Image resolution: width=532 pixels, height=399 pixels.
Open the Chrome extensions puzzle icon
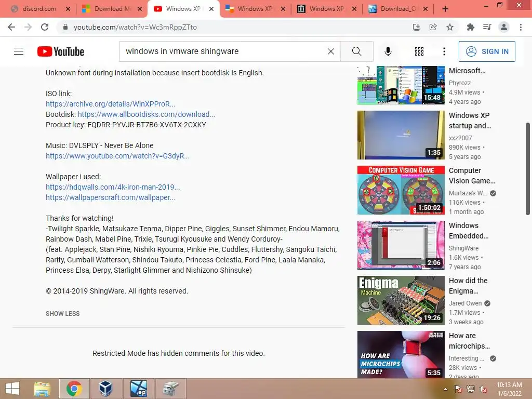(x=470, y=27)
